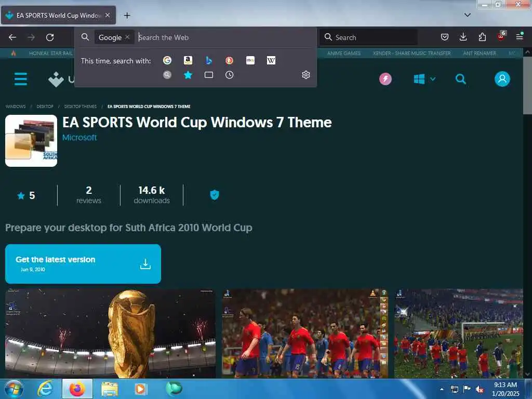Click the Firefox taskbar button
The height and width of the screenshot is (399, 532).
click(77, 389)
